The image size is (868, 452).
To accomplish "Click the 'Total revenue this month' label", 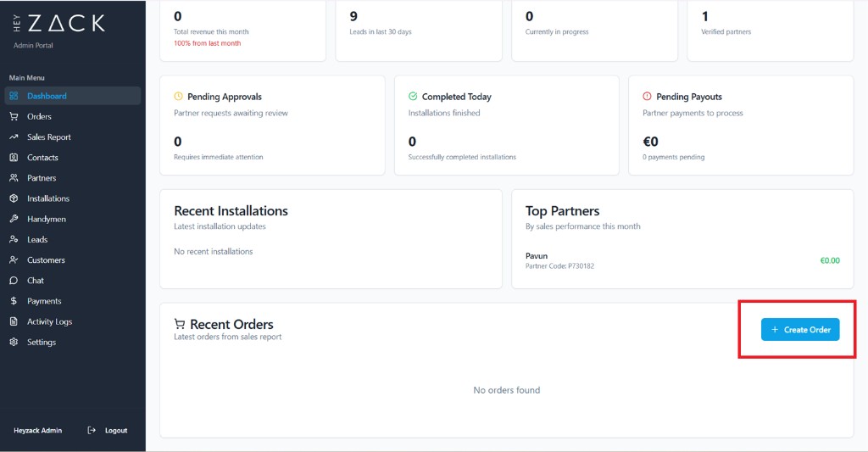I will 211,31.
